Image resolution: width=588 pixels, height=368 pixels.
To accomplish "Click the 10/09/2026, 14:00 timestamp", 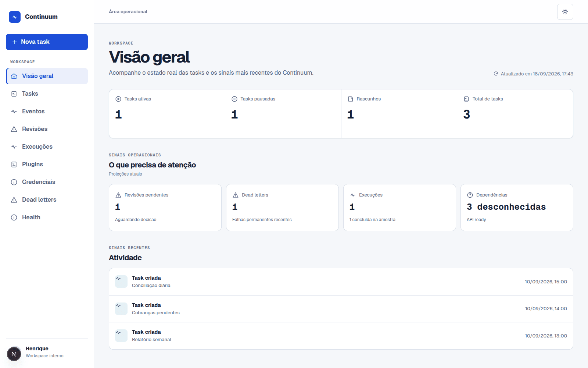I will (x=546, y=309).
